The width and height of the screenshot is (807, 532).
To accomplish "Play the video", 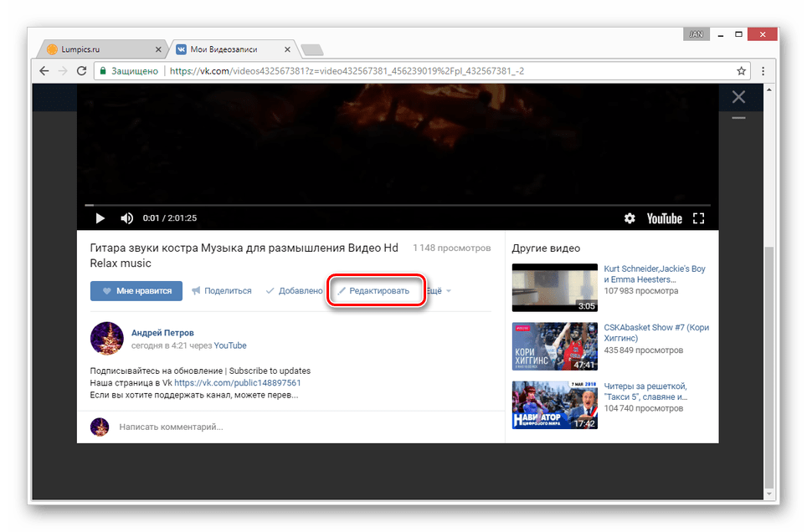I will (x=100, y=218).
